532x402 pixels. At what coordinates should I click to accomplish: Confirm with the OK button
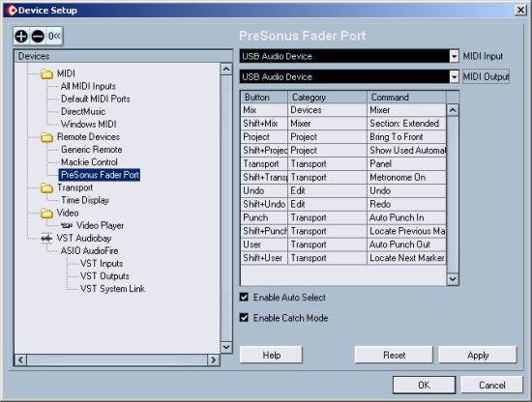point(424,385)
